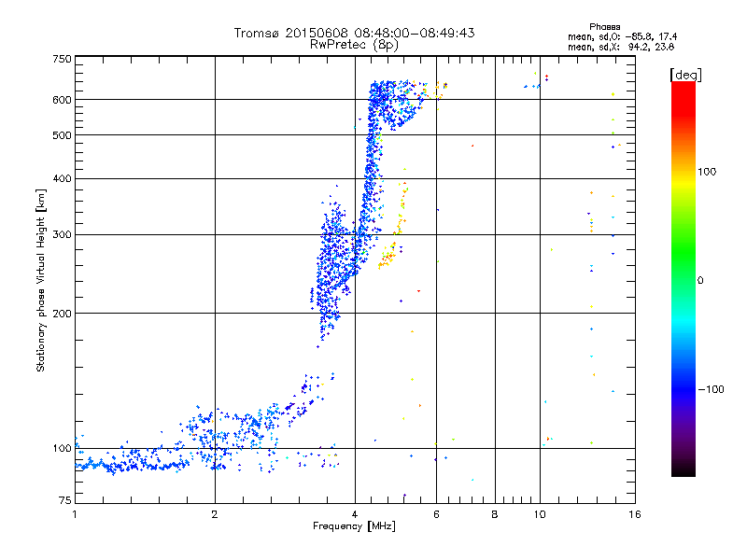Click the "mean, sd,X: 94.2, 23.8" statistic
Viewport: 747px width, 560px height.
tap(621, 47)
